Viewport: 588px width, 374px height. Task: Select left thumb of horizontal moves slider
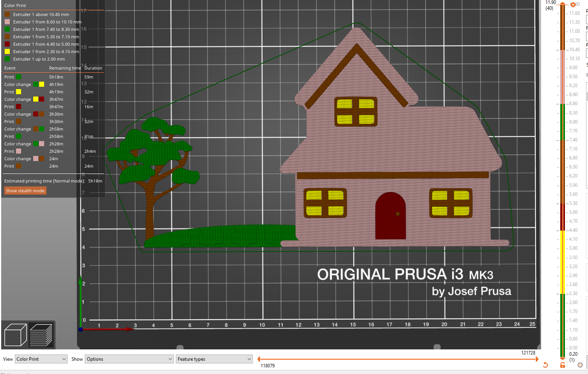[x=259, y=359]
